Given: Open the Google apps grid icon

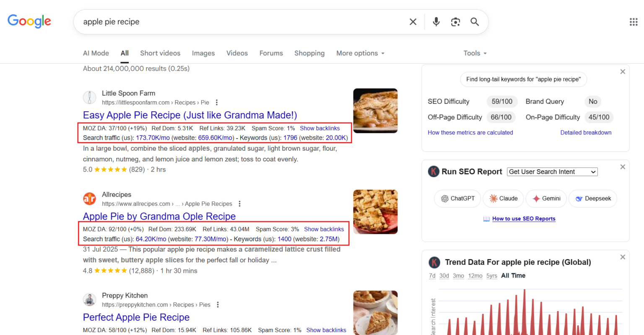Looking at the screenshot, I should pos(634,22).
